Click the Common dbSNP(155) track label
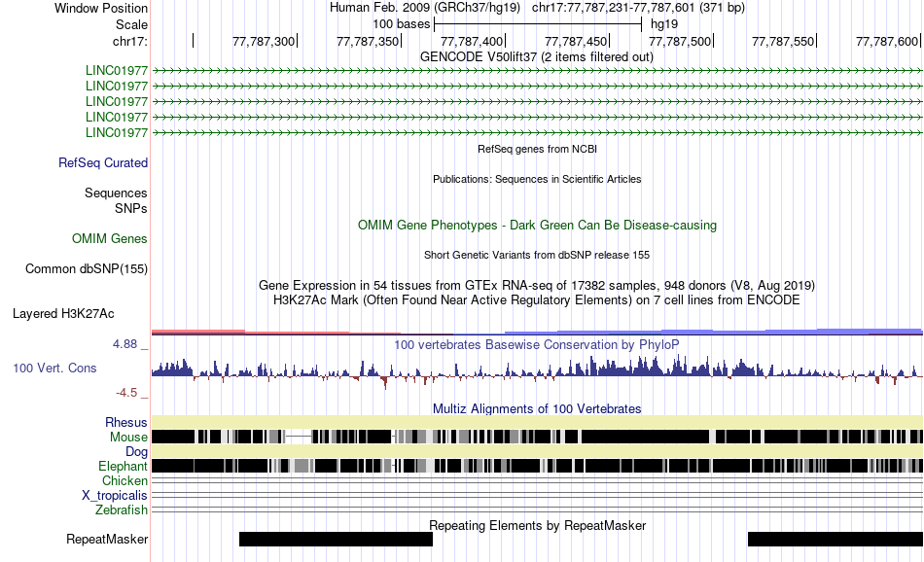Image resolution: width=924 pixels, height=562 pixels. [x=86, y=268]
